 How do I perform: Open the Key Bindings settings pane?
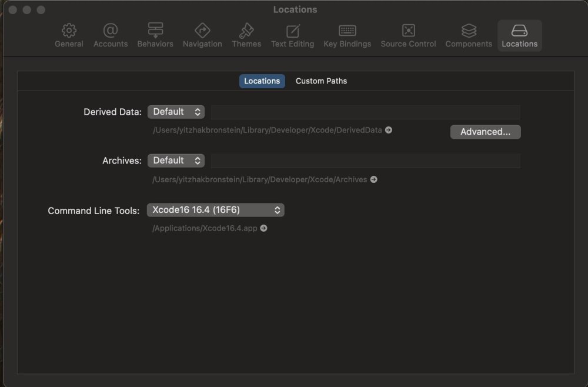click(348, 36)
